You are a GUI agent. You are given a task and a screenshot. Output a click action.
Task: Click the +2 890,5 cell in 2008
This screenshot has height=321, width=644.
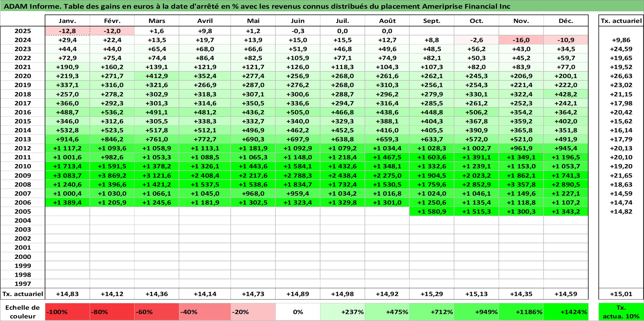click(566, 184)
